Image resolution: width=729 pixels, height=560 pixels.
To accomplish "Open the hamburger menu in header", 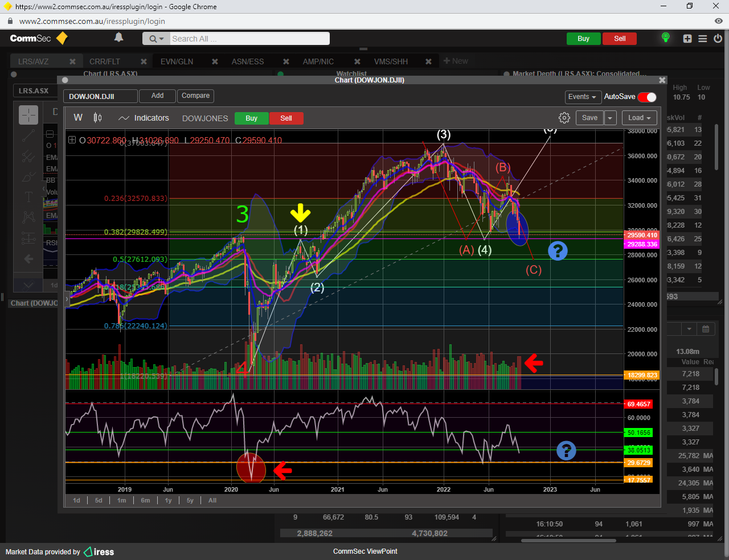I will [703, 39].
